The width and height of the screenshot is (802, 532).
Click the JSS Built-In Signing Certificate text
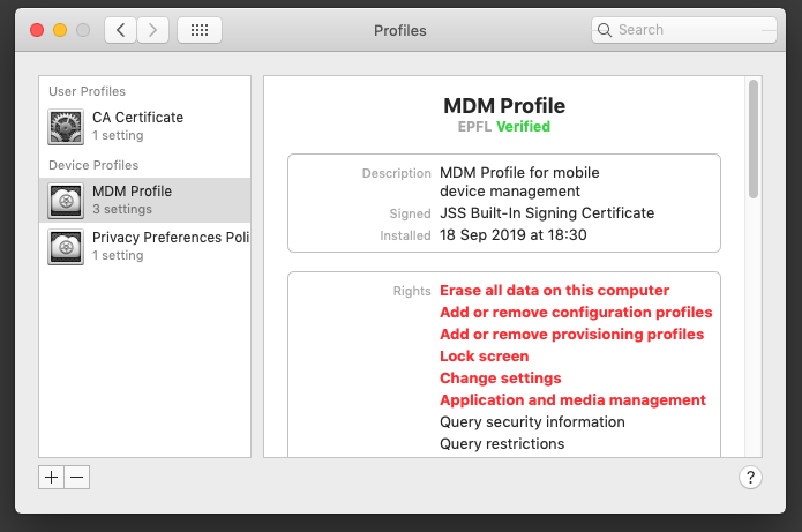point(546,213)
